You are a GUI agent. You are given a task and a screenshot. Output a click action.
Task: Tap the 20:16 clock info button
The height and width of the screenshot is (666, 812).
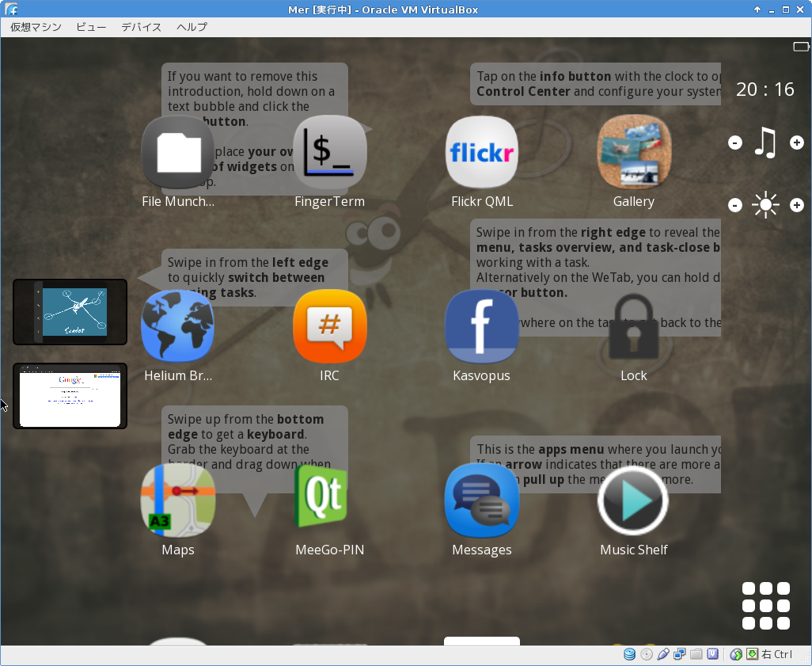(x=765, y=89)
